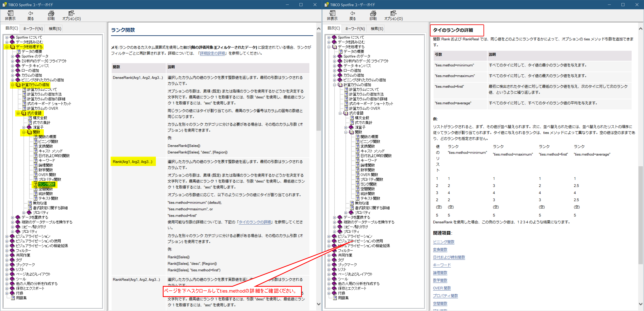Viewport: 644px width, 311px height.
Task: Click 非表示 icon in right window toolbar
Action: click(x=332, y=15)
